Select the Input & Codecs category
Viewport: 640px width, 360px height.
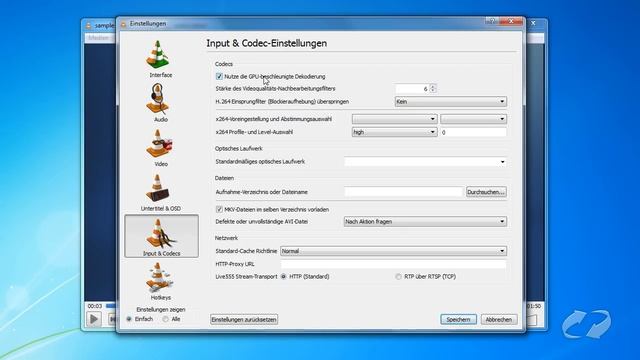coord(161,236)
